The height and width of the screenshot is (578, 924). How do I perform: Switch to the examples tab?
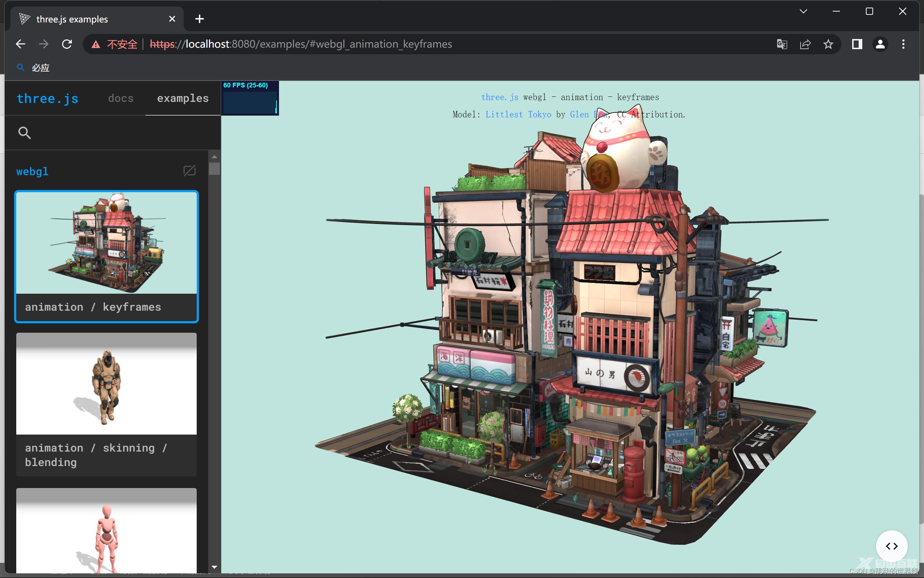point(183,98)
